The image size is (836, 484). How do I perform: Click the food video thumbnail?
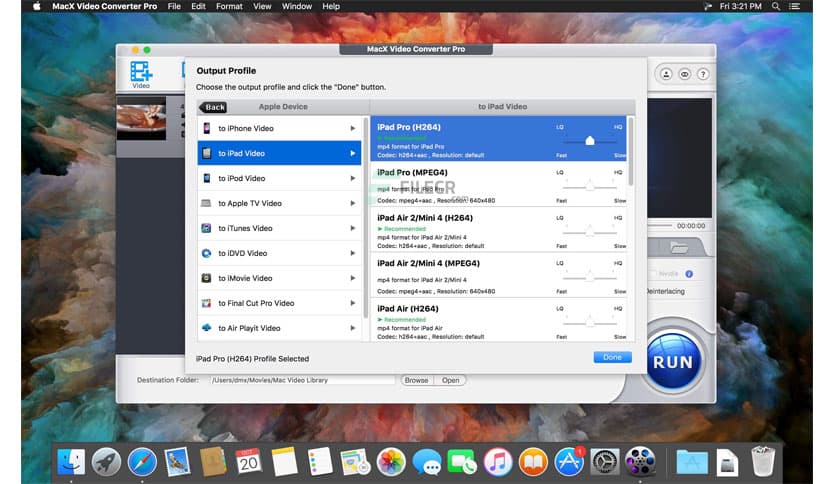pyautogui.click(x=141, y=118)
